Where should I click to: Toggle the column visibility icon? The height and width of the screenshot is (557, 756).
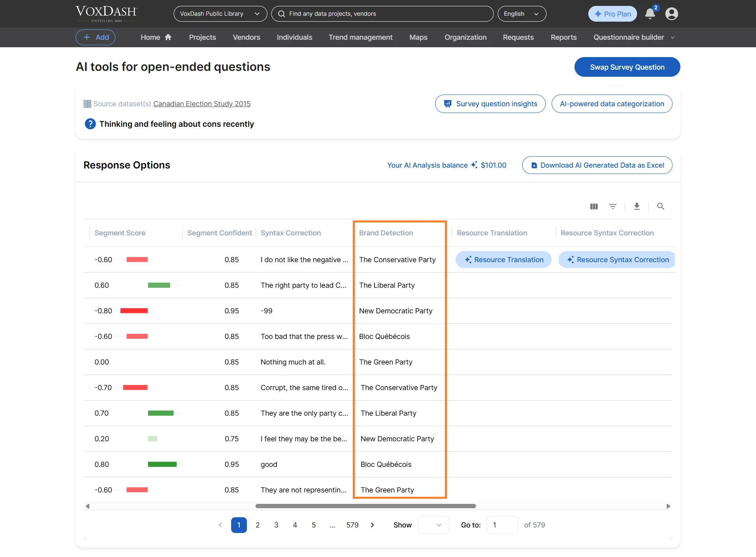click(594, 206)
